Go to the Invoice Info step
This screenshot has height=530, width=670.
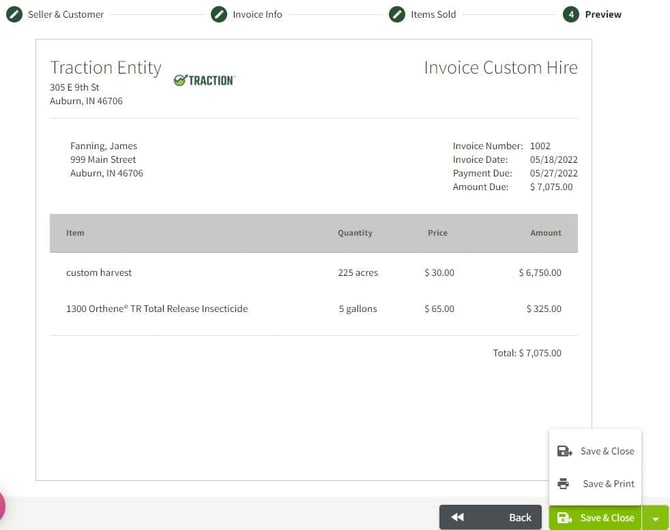point(257,14)
